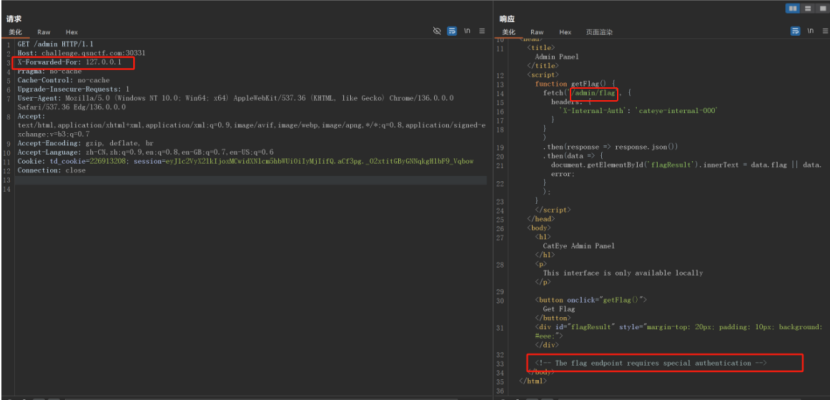Click the Admin Panel title text in response

pyautogui.click(x=557, y=57)
